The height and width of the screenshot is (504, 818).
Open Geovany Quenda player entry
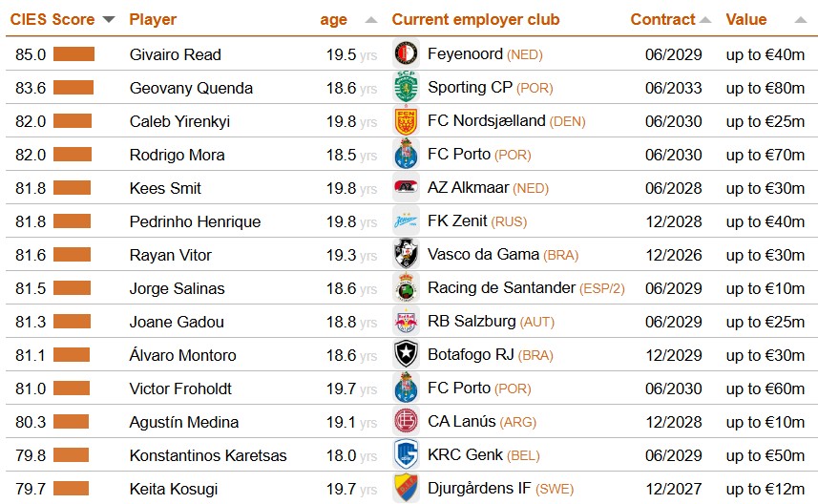[191, 88]
